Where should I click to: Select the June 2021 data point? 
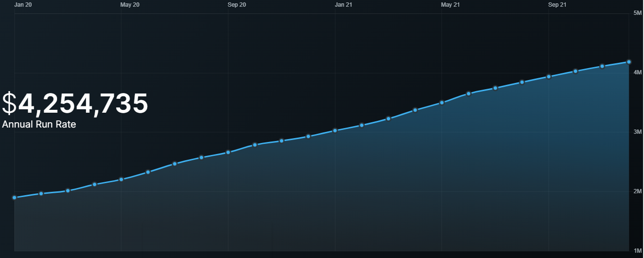tap(469, 94)
